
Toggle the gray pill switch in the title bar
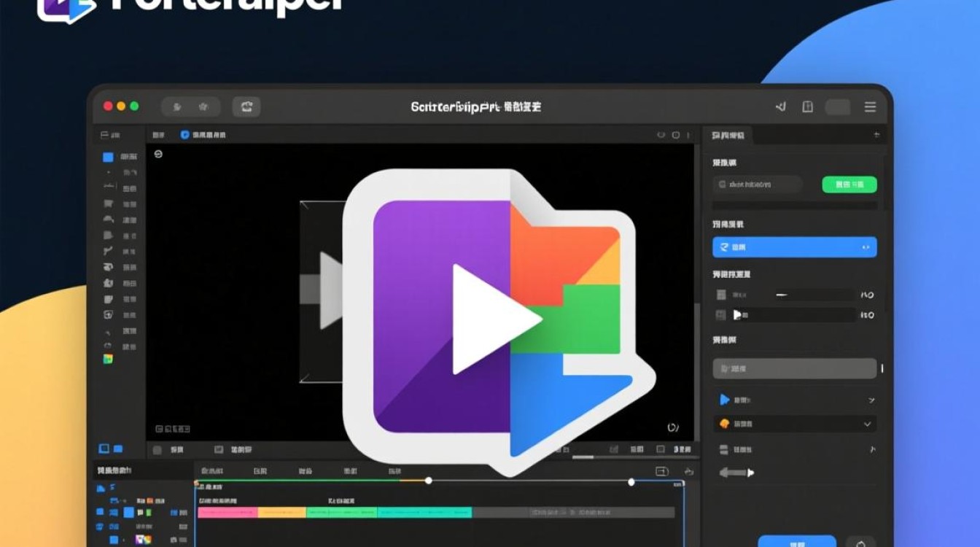838,107
